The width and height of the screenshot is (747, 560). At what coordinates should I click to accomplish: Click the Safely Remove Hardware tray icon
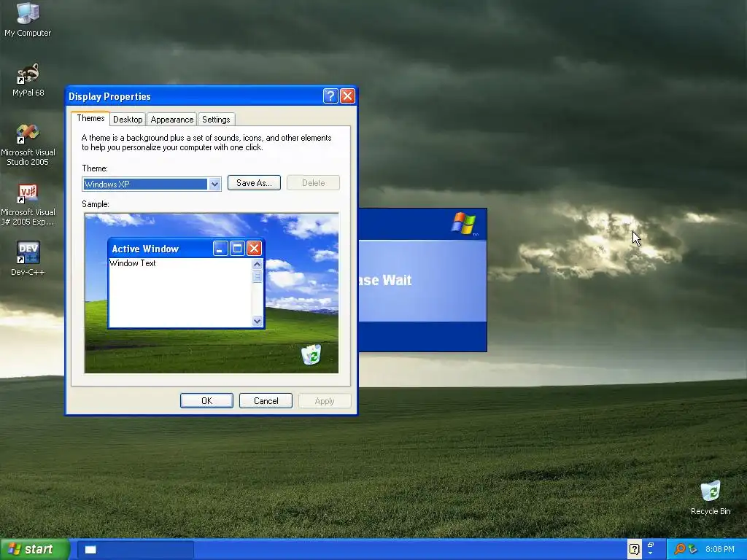(x=693, y=549)
